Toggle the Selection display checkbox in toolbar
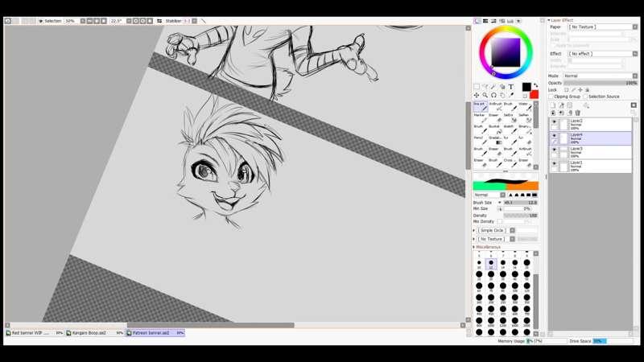Viewport: 644px width, 362px height. 41,21
